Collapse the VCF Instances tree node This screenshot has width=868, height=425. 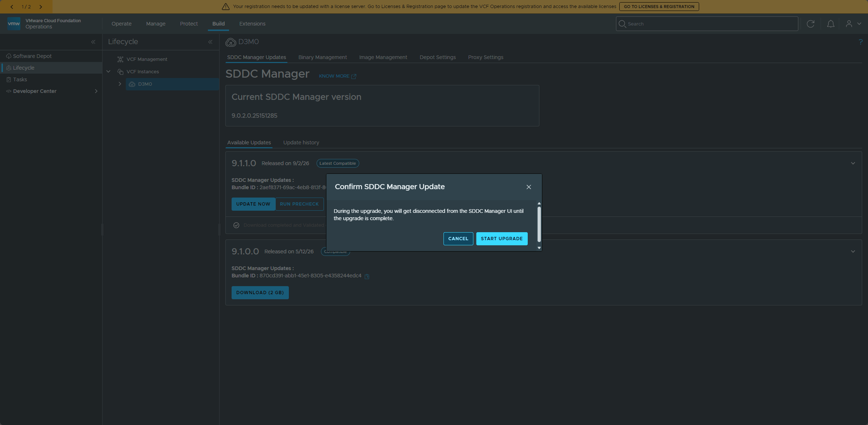tap(108, 71)
